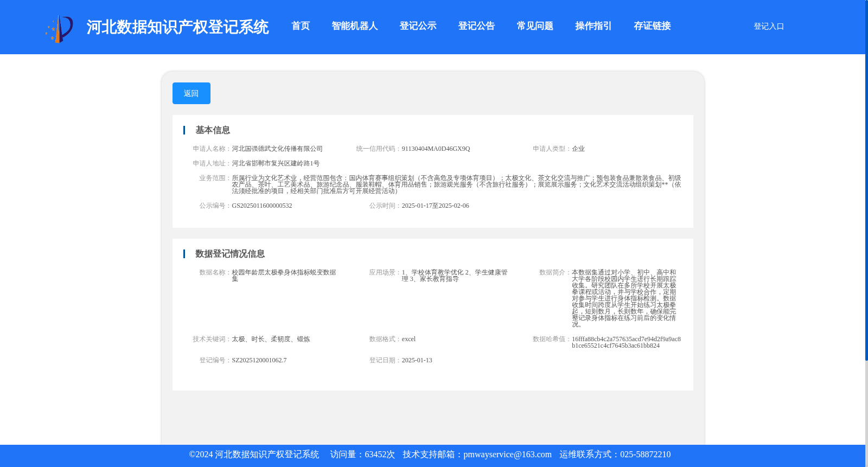Screen dimensions: 868x467
Task: Click the 河北数据知识产权登记系统 title
Action: point(177,27)
